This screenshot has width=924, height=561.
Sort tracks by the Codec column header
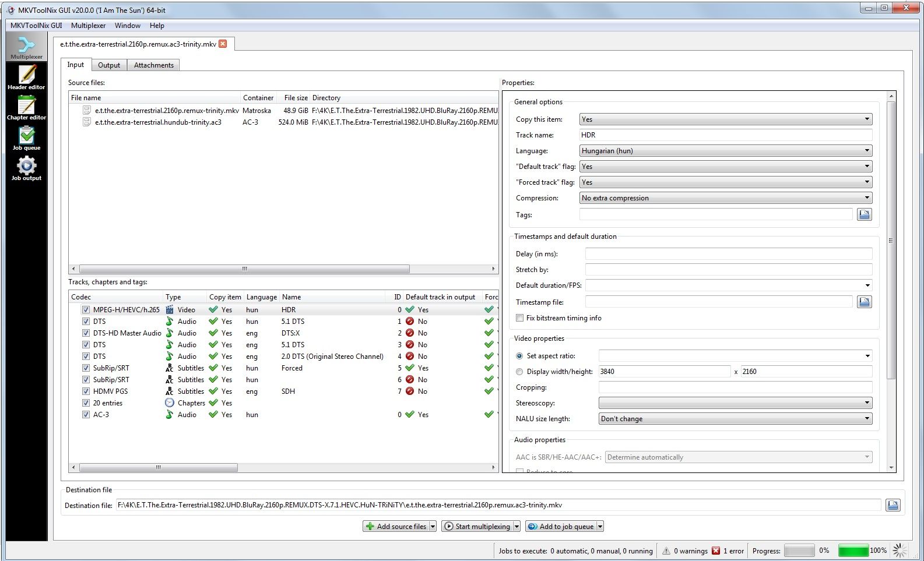[115, 297]
